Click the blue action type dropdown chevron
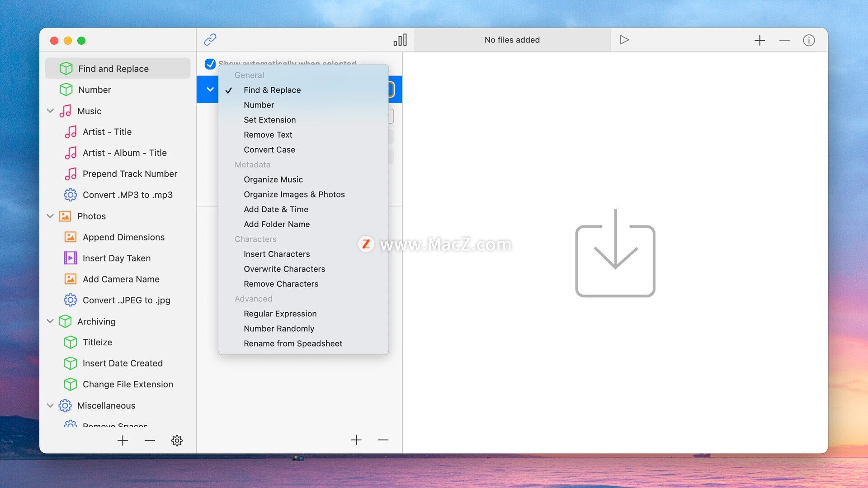Screen dimensions: 868x488 click(210, 89)
